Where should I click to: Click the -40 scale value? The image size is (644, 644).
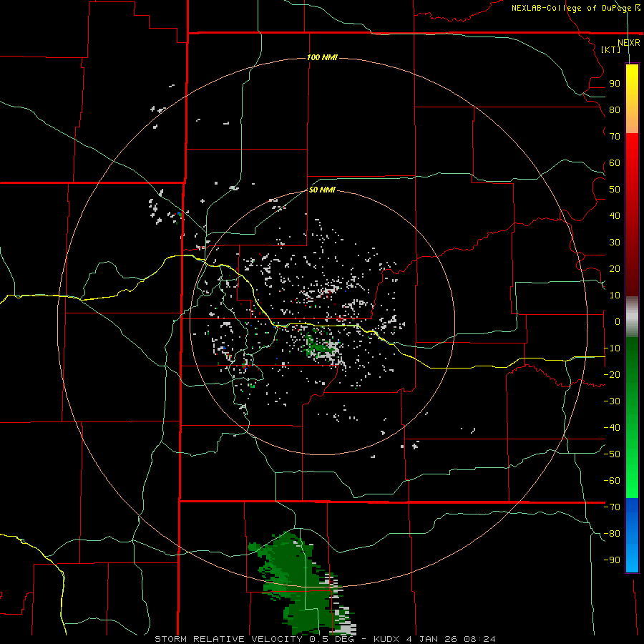612,428
